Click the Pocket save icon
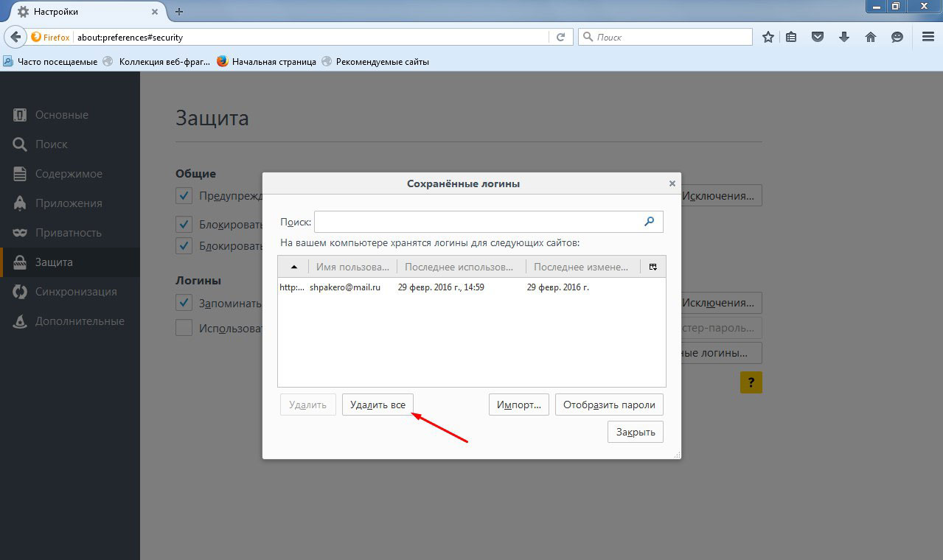Viewport: 943px width, 560px height. coord(818,37)
